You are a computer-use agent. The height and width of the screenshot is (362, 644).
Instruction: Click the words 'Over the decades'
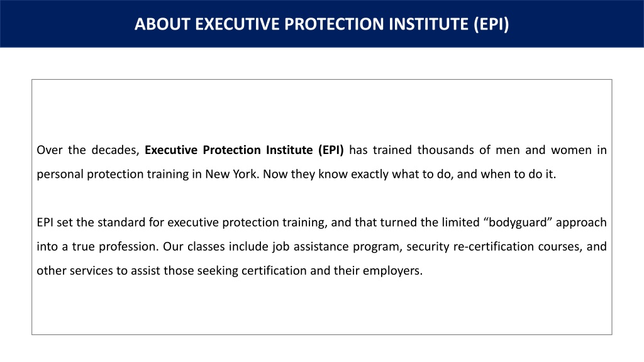coord(87,150)
